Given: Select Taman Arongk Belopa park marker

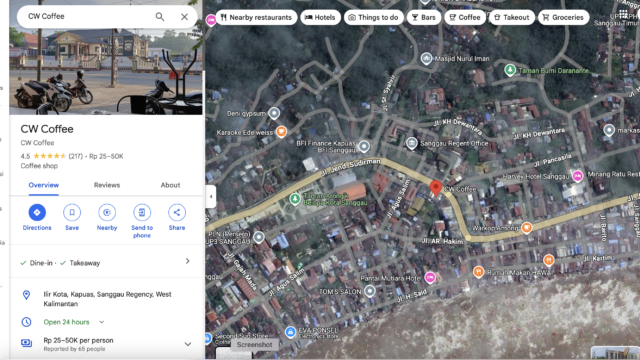Looking at the screenshot, I should (x=295, y=199).
